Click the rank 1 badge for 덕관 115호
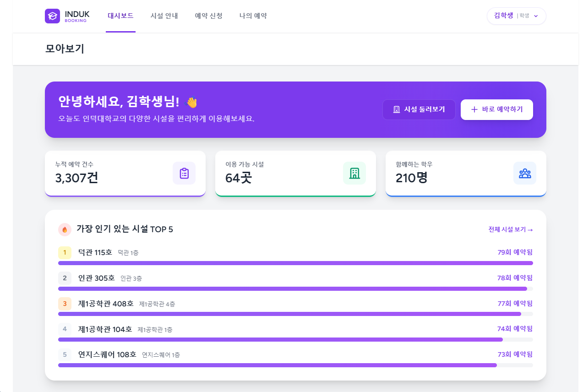The height and width of the screenshot is (392, 583). [65, 252]
